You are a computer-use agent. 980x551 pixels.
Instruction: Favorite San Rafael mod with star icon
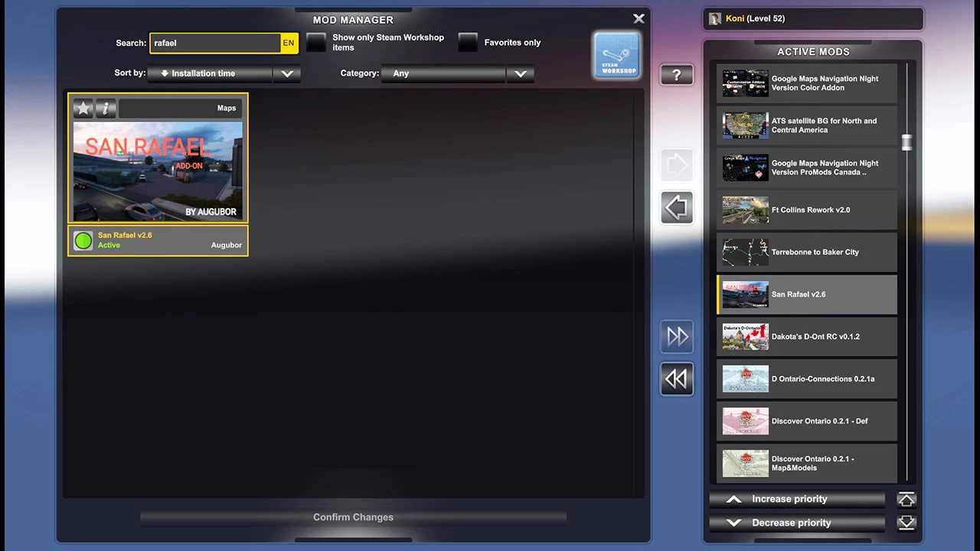coord(83,109)
